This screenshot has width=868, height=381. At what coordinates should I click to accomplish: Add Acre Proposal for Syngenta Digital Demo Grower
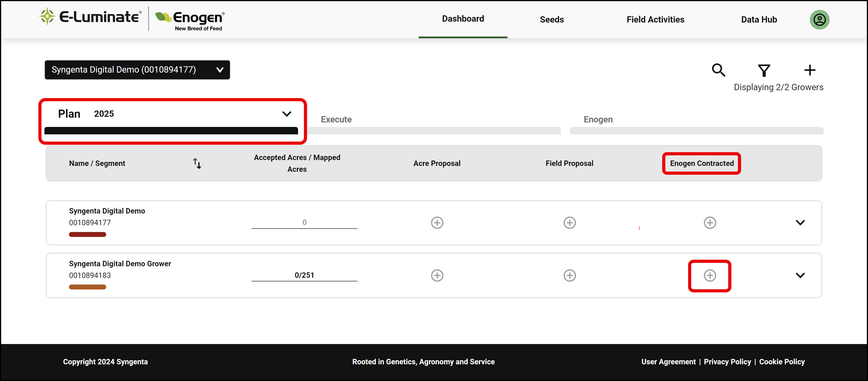pos(437,275)
